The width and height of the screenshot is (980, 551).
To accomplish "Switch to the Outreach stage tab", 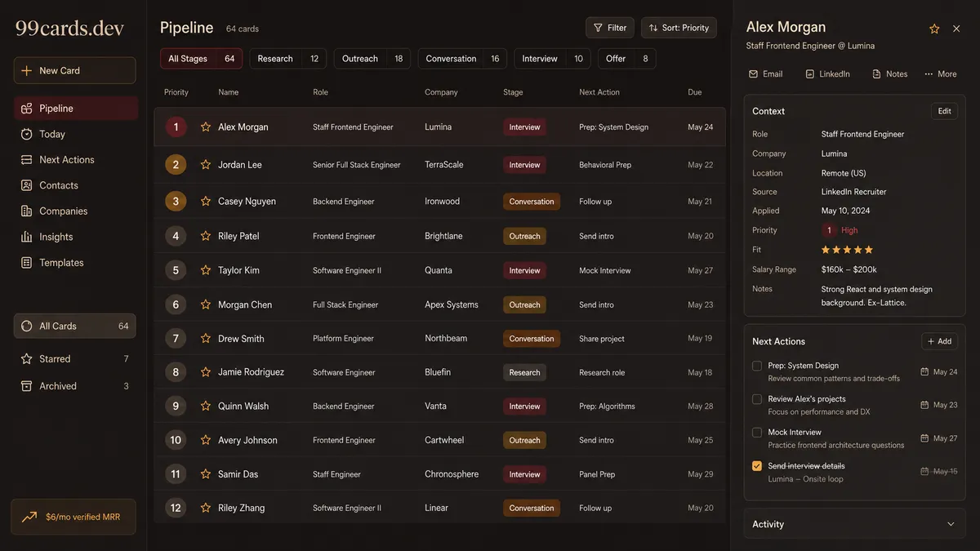I will click(372, 59).
